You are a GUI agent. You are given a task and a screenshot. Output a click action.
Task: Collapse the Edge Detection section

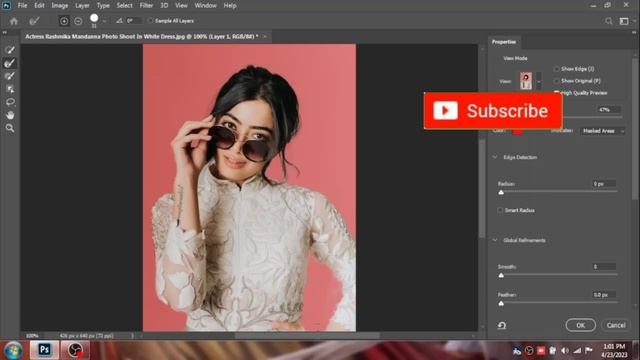click(x=496, y=157)
